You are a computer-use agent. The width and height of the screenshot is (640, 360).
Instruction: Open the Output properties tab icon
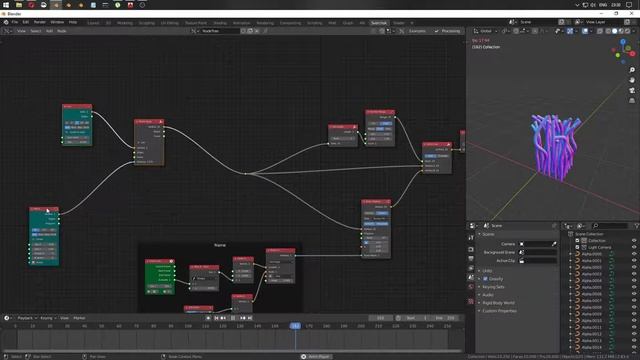471,259
